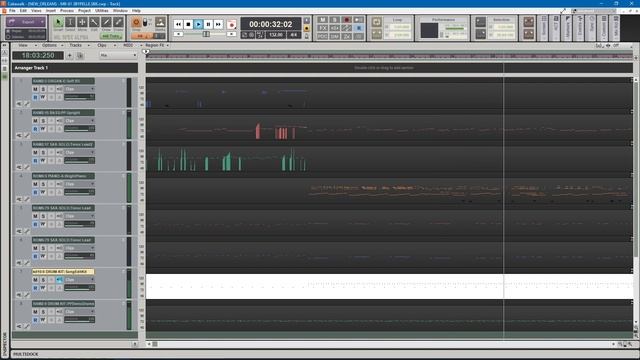640x360 pixels.
Task: Pause playback in transport
Action: point(208,24)
